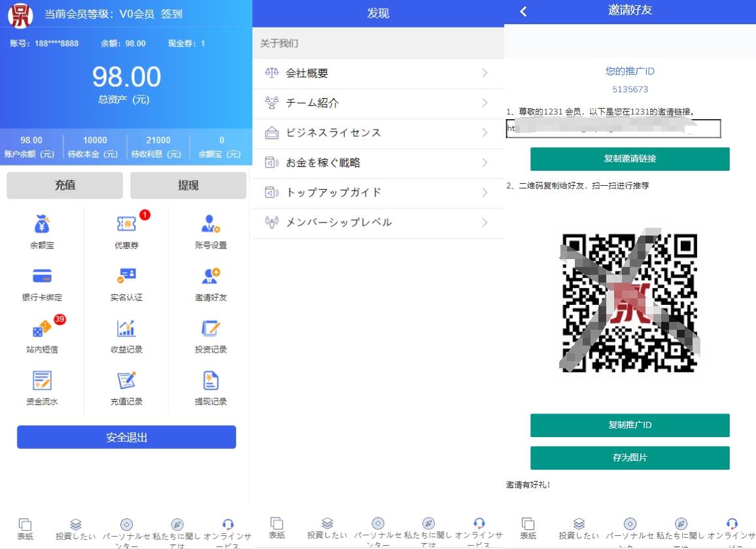
Task: Tap 私たちに関して tab in 发现 screen
Action: (428, 531)
